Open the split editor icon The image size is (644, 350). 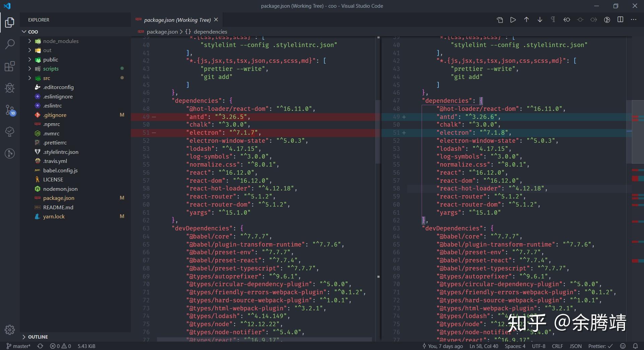pyautogui.click(x=620, y=19)
